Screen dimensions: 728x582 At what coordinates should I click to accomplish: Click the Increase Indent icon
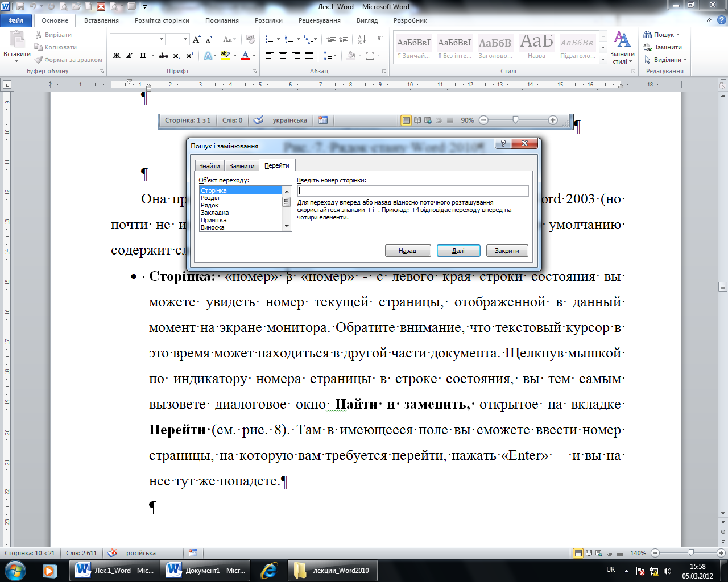344,39
